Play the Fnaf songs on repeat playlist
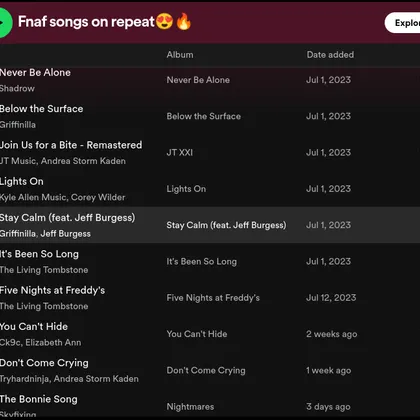Viewport: 420px width, 420px height. coord(5,22)
